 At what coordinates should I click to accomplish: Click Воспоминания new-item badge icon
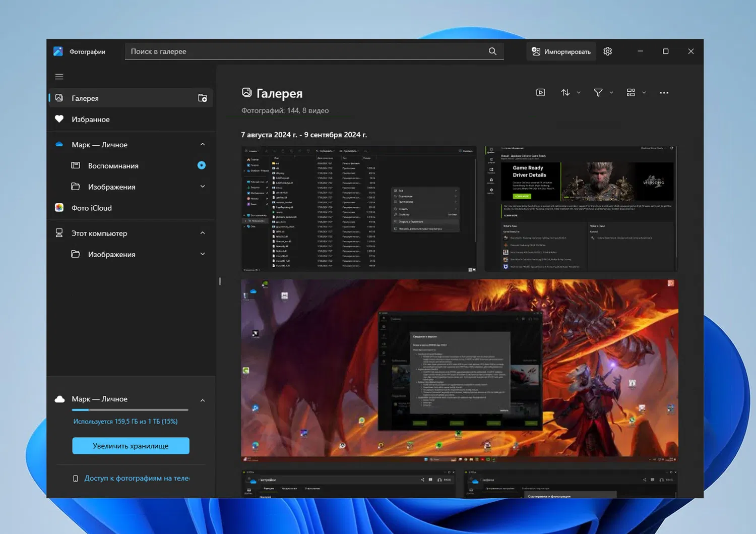pyautogui.click(x=202, y=165)
